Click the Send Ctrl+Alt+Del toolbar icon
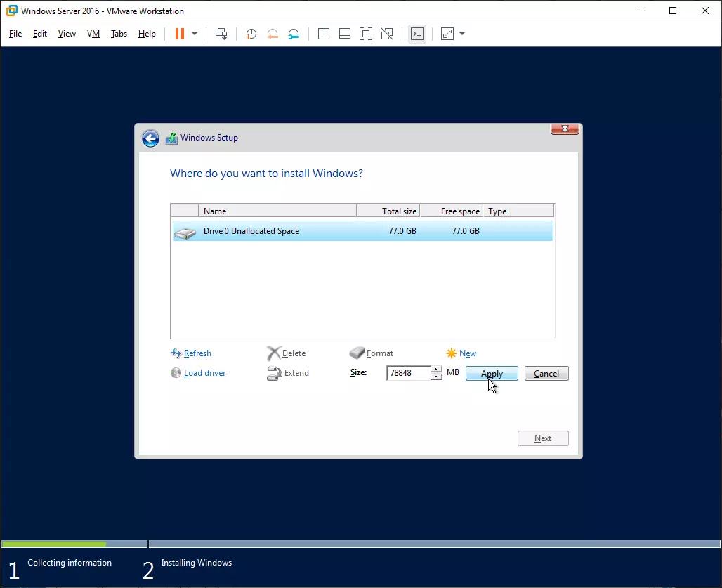Image resolution: width=722 pixels, height=588 pixels. point(221,34)
